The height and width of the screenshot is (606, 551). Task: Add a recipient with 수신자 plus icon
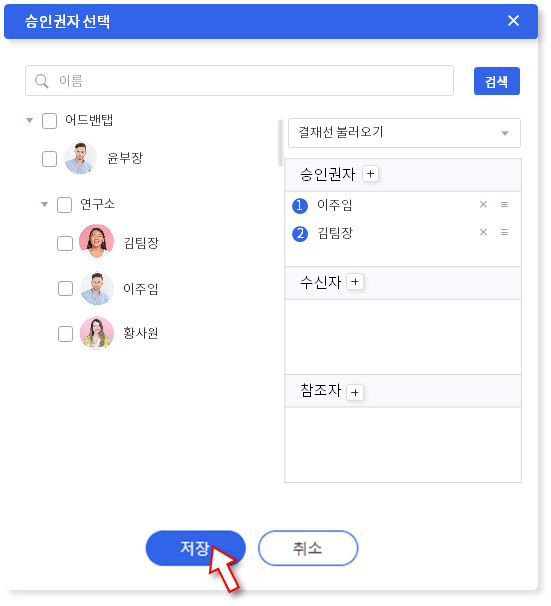[355, 282]
